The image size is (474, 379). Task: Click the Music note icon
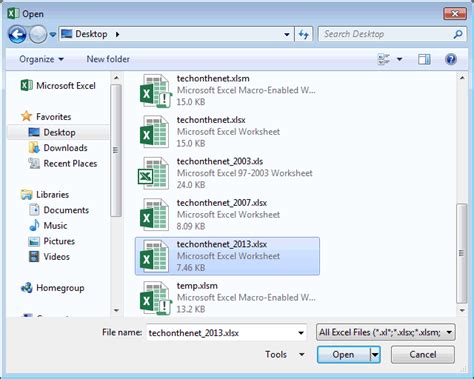[x=34, y=225]
